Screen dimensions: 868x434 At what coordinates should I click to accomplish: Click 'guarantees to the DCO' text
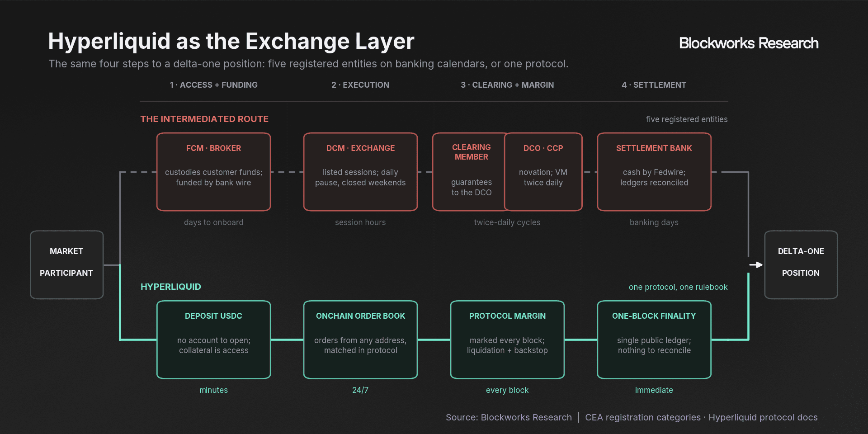471,187
